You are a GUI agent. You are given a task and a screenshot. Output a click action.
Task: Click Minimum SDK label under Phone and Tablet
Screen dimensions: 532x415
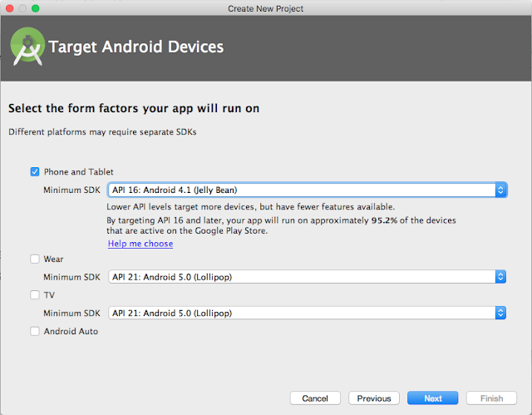[71, 190]
